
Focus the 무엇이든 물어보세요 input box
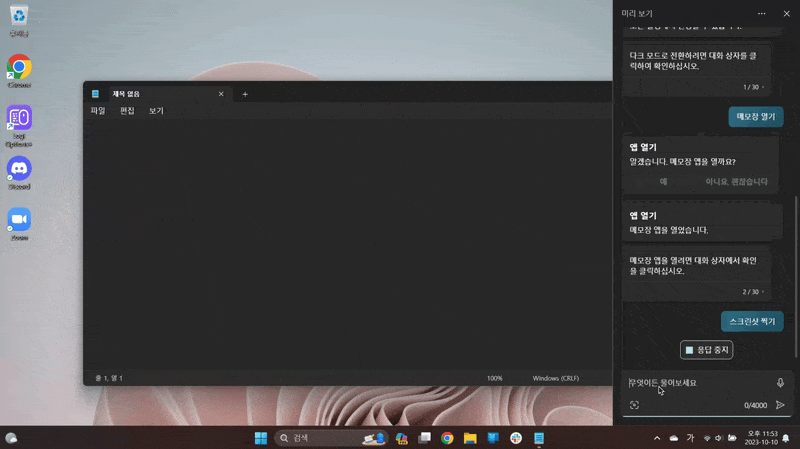698,383
